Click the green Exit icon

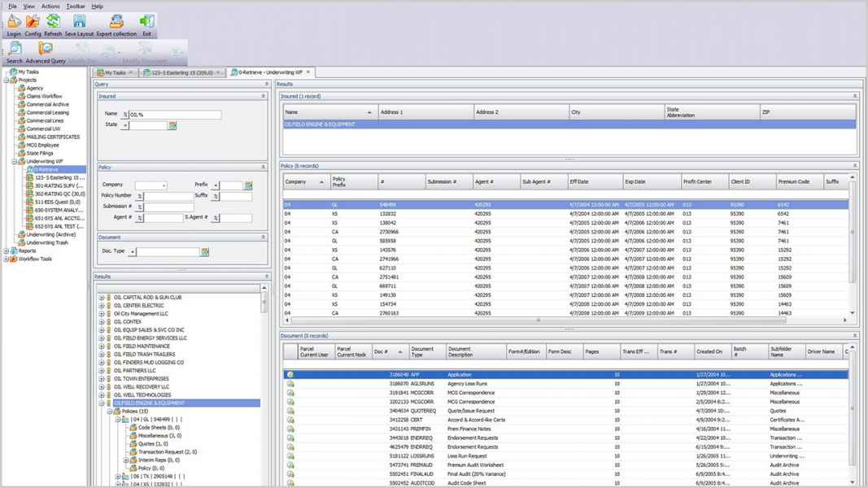(146, 22)
